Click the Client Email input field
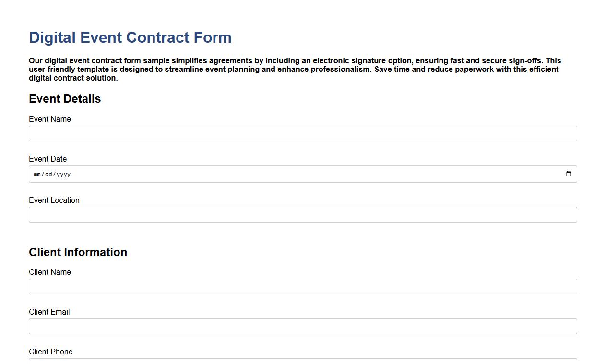Image resolution: width=606 pixels, height=364 pixels. pyautogui.click(x=303, y=326)
